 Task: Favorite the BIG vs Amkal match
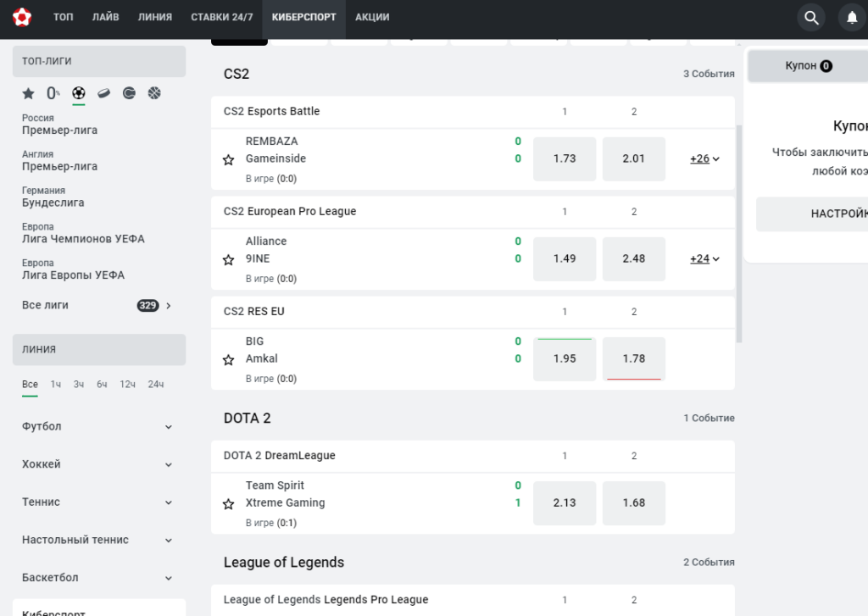pos(228,360)
